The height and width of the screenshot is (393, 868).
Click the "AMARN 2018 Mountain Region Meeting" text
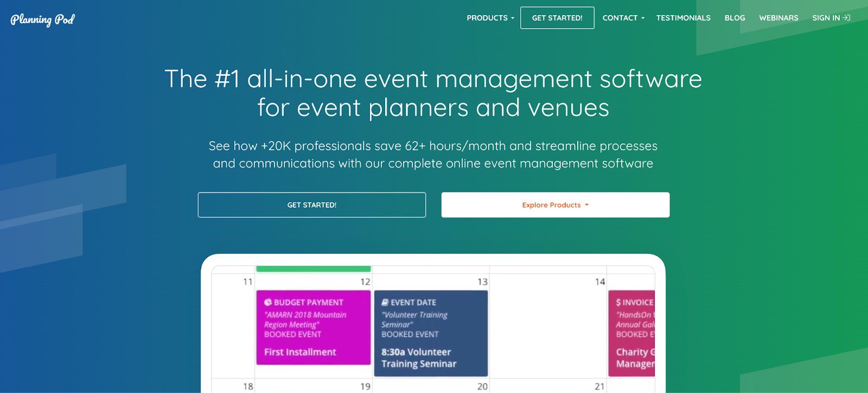(305, 319)
